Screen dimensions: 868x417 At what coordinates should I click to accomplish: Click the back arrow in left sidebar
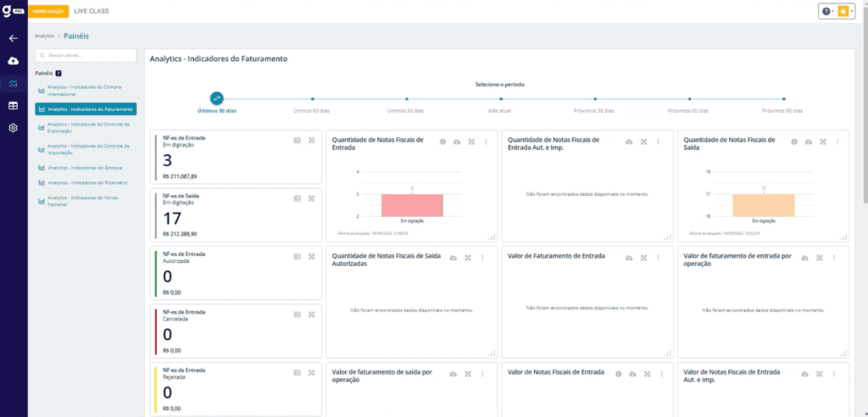[13, 38]
